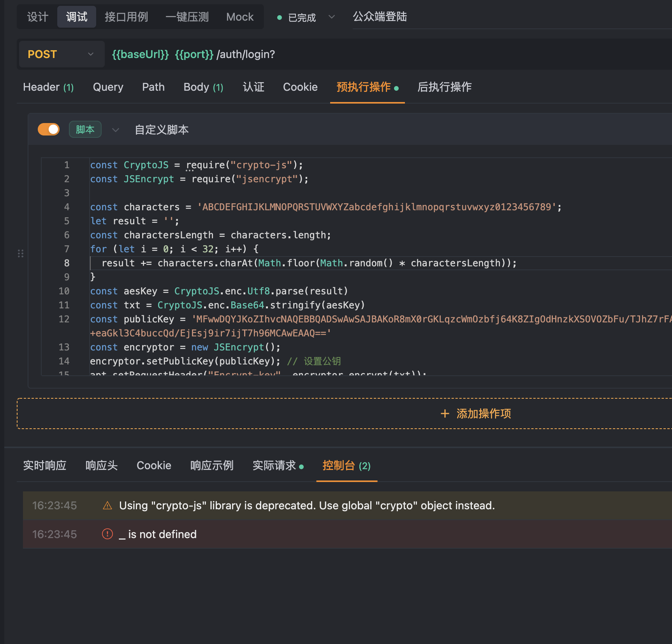Open the 实际请求 tab
672x644 pixels.
(x=278, y=465)
